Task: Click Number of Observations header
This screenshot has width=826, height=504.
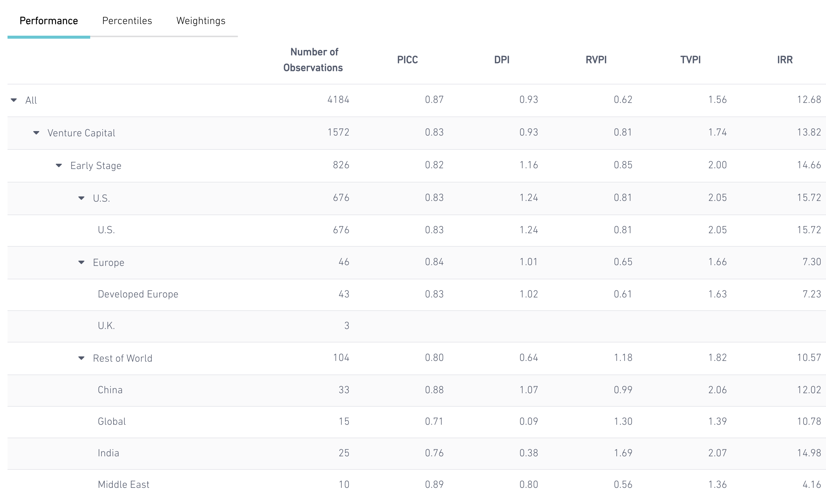Action: click(x=313, y=60)
